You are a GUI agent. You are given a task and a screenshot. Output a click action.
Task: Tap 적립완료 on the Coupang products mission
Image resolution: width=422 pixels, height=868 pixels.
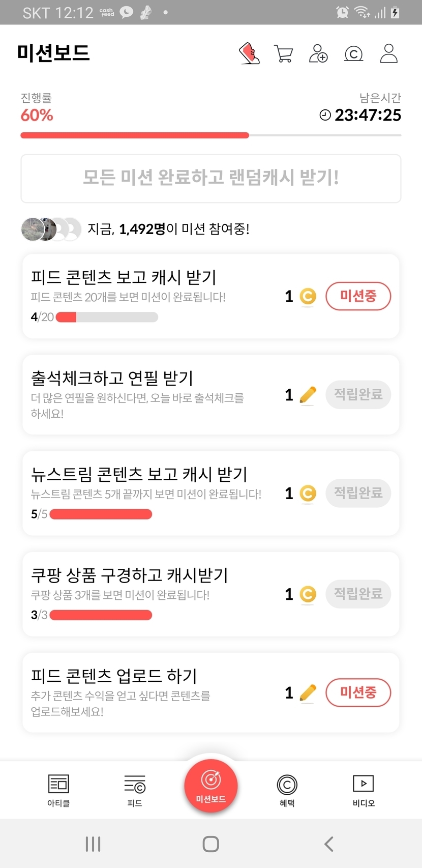(x=358, y=594)
